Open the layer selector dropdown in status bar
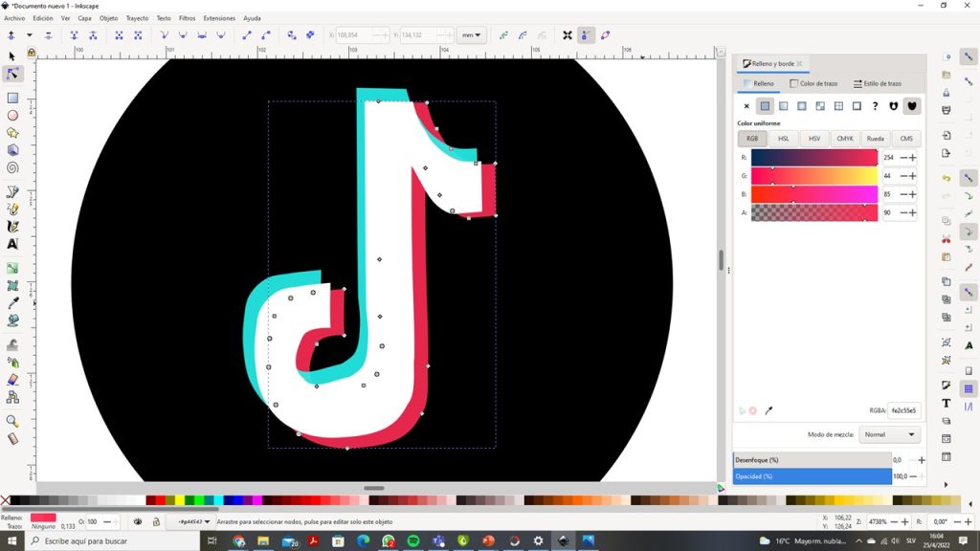Screen dimensions: 980x551 click(x=192, y=521)
